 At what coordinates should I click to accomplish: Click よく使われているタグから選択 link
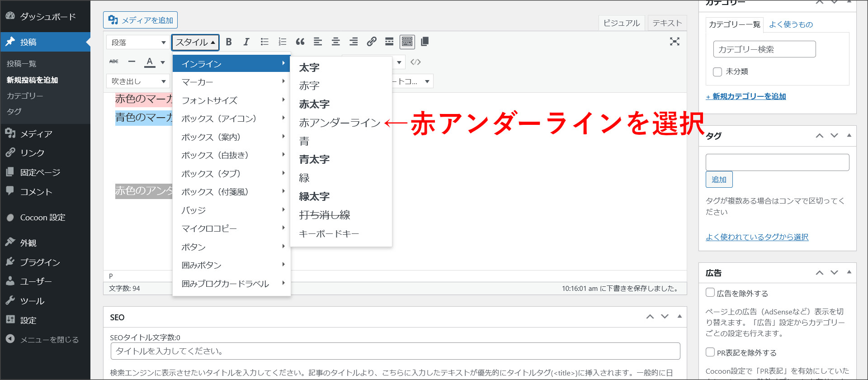tap(757, 237)
